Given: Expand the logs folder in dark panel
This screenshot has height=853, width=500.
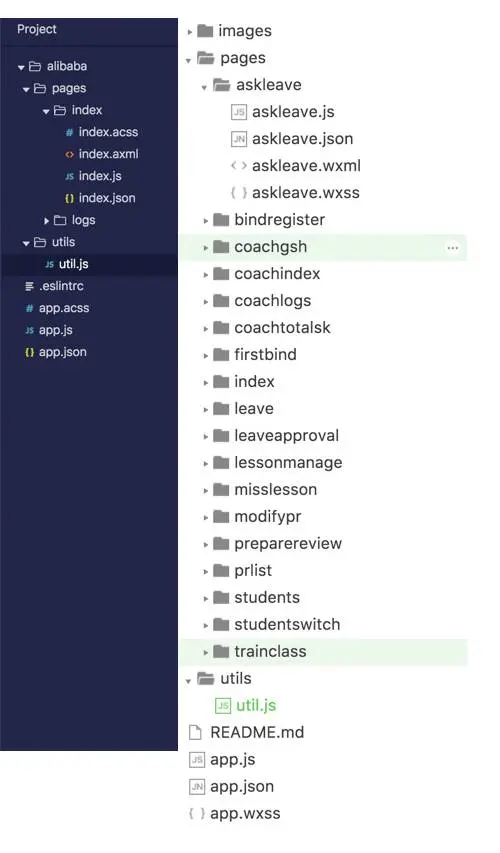Looking at the screenshot, I should [47, 220].
